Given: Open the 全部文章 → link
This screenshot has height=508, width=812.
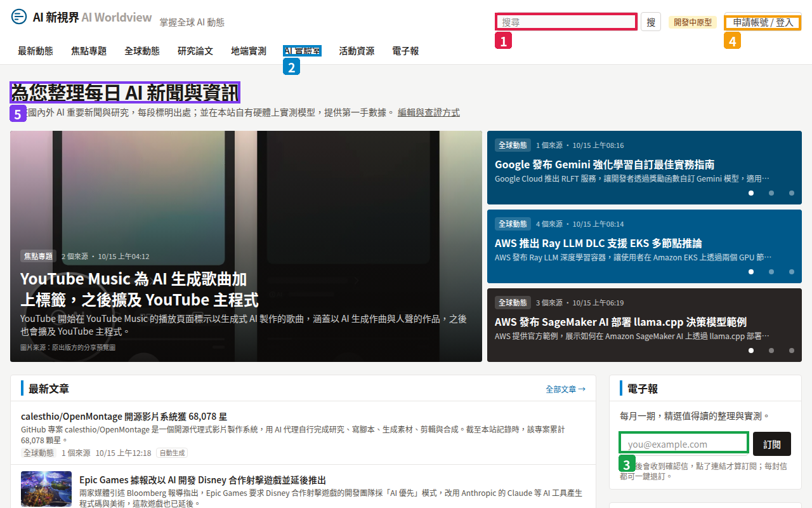Looking at the screenshot, I should [565, 389].
